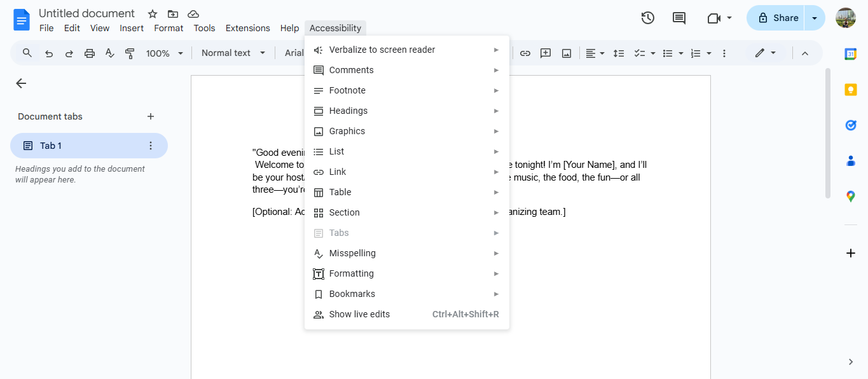The height and width of the screenshot is (379, 868).
Task: Insert an image from the toolbar
Action: point(566,53)
